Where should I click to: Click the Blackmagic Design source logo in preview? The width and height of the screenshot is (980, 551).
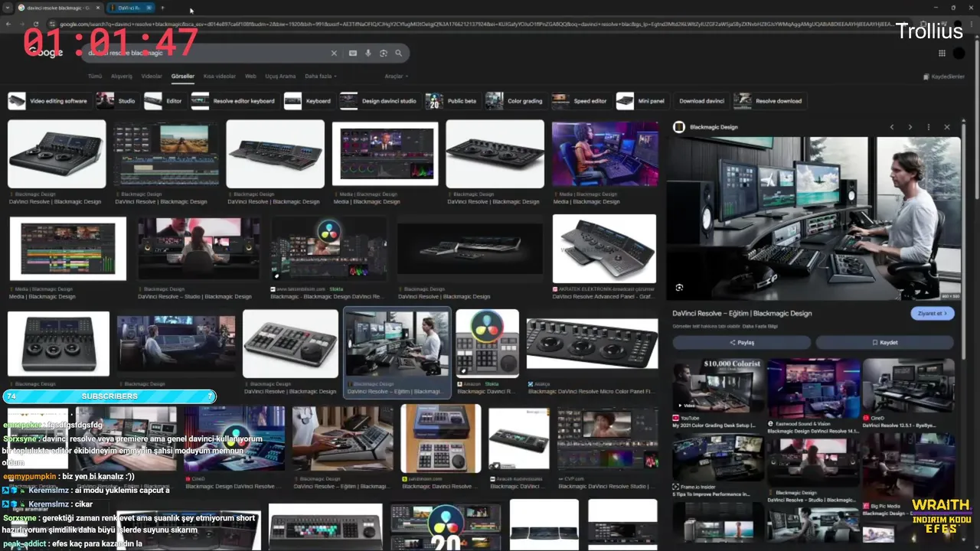click(679, 127)
